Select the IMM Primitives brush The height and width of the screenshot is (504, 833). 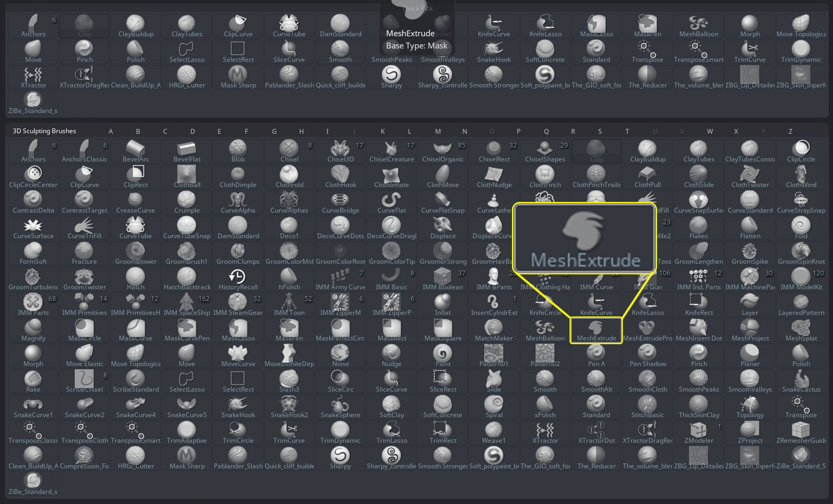(84, 305)
